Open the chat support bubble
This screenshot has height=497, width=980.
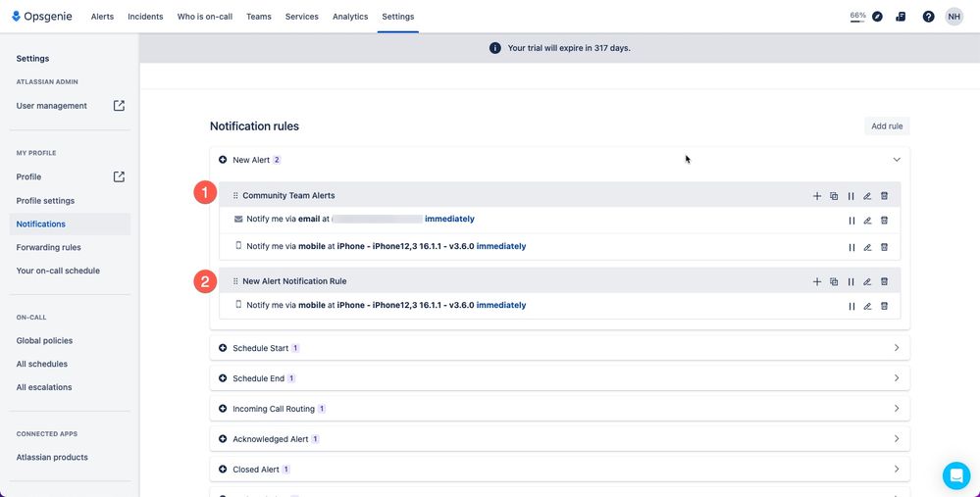click(956, 475)
